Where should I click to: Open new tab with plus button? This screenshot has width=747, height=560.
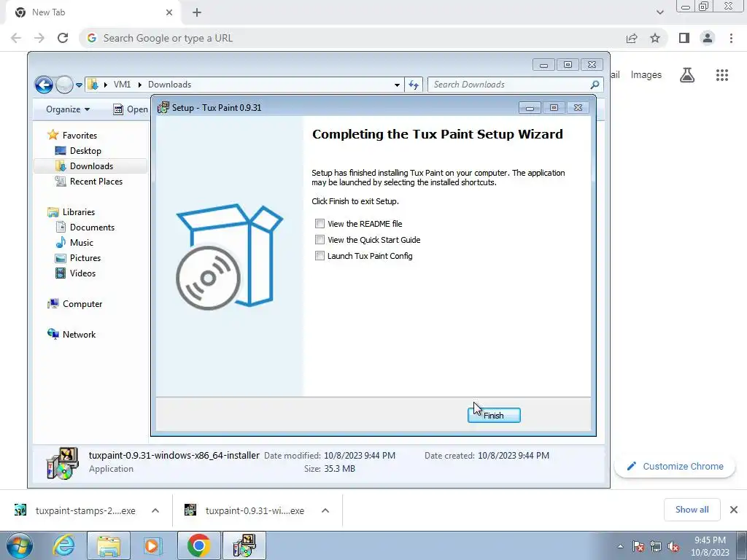click(x=197, y=12)
